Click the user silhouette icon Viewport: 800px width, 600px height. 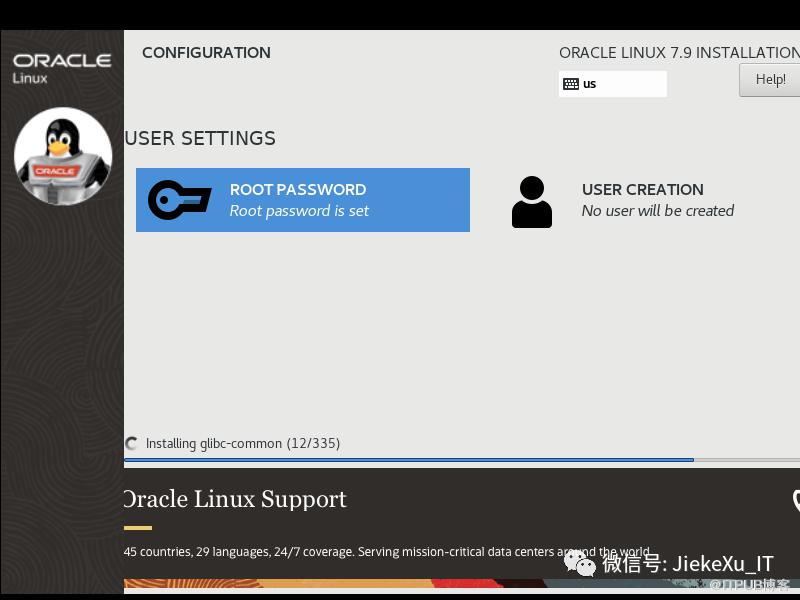(532, 202)
